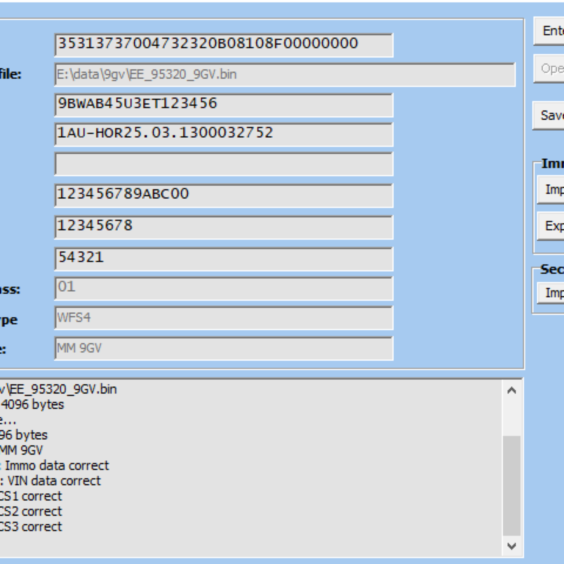Click the field containing 12345678
The width and height of the screenshot is (564, 564).
[224, 227]
